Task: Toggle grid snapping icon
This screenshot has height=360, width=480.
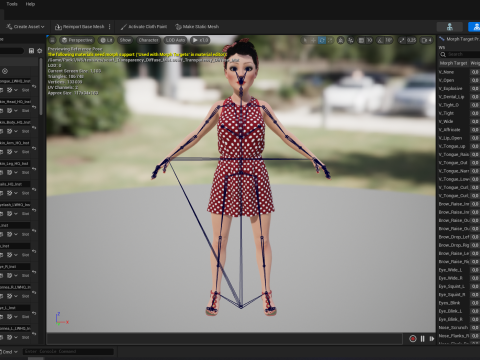Action: pyautogui.click(x=361, y=40)
